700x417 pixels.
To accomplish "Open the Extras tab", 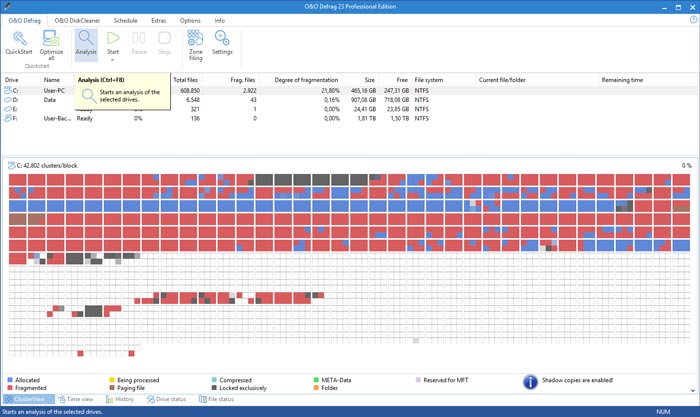I will (158, 21).
